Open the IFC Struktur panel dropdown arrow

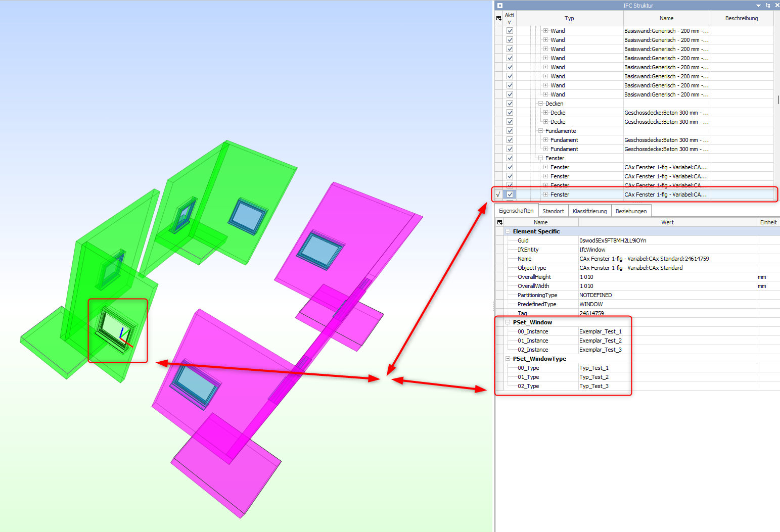[758, 6]
